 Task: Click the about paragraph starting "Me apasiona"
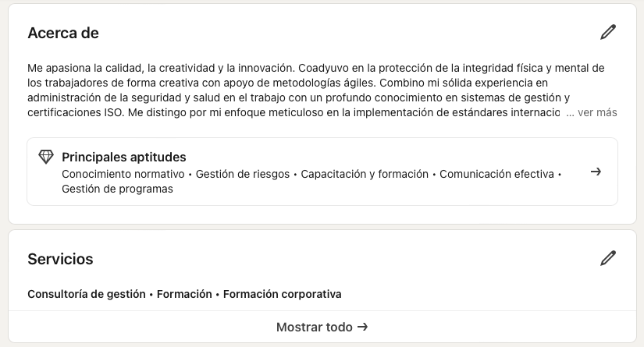point(156,69)
